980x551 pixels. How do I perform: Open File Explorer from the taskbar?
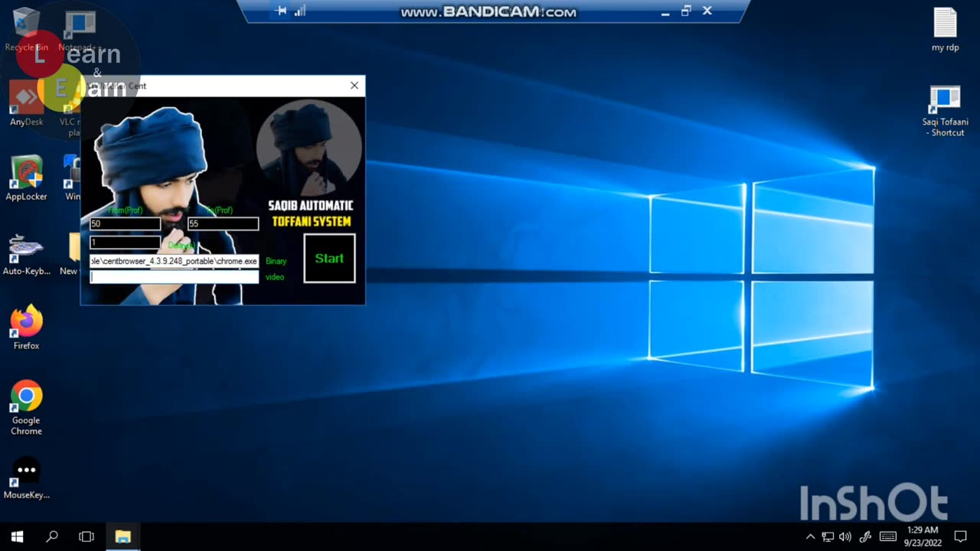[122, 536]
